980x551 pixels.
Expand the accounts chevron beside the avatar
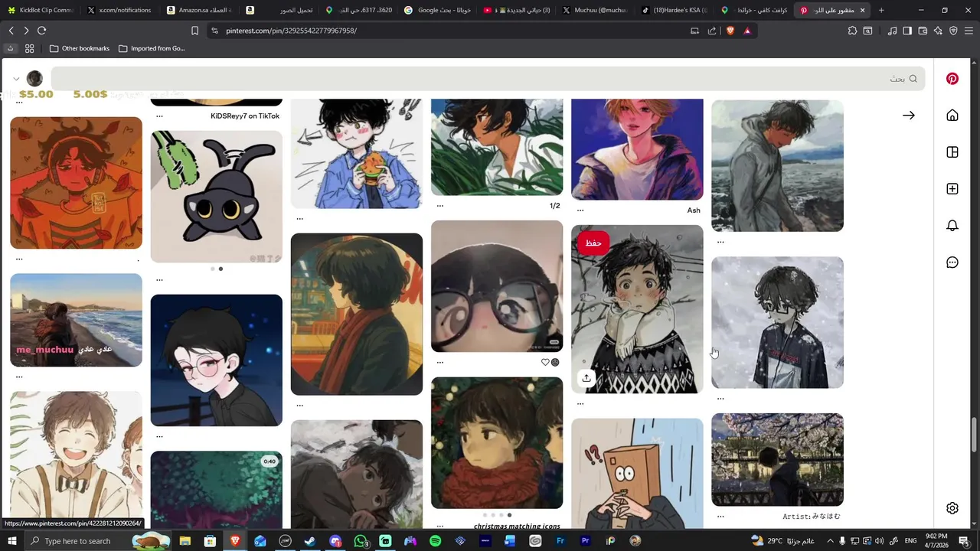pyautogui.click(x=16, y=79)
